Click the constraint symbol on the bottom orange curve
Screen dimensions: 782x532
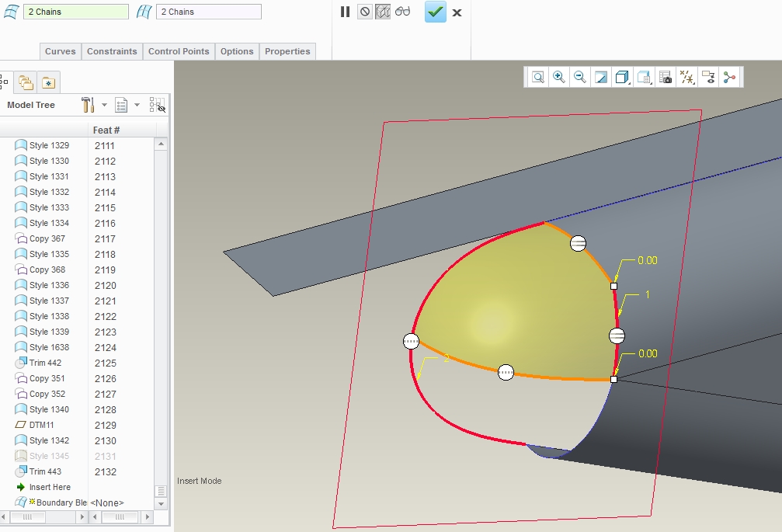point(506,372)
